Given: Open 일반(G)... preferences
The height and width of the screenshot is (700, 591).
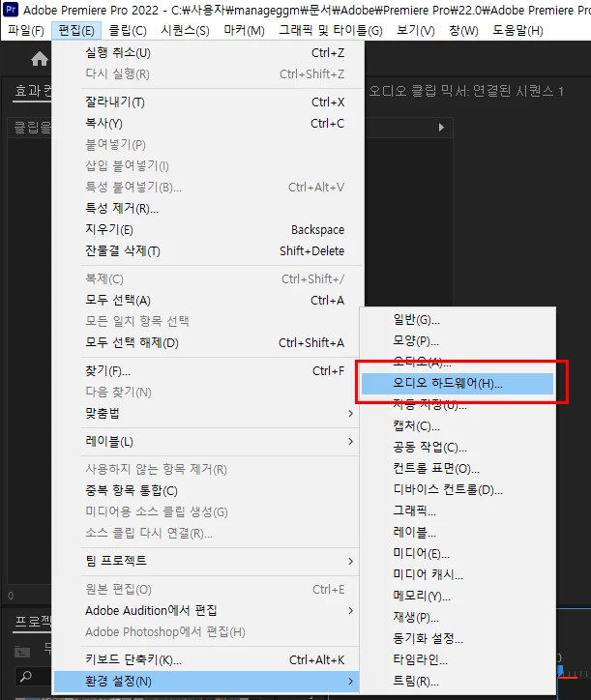Looking at the screenshot, I should pyautogui.click(x=458, y=320).
